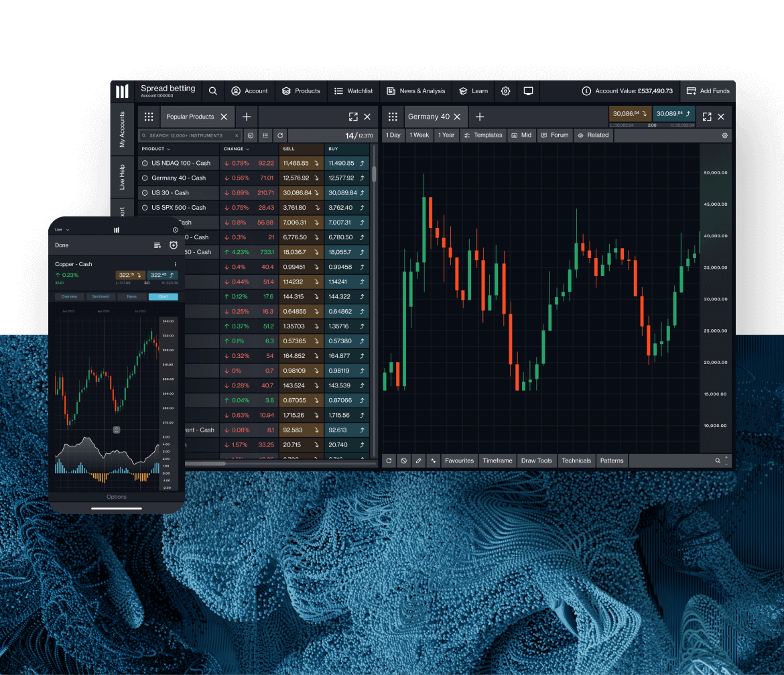784x675 pixels.
Task: Open the Learn section
Action: 474,91
